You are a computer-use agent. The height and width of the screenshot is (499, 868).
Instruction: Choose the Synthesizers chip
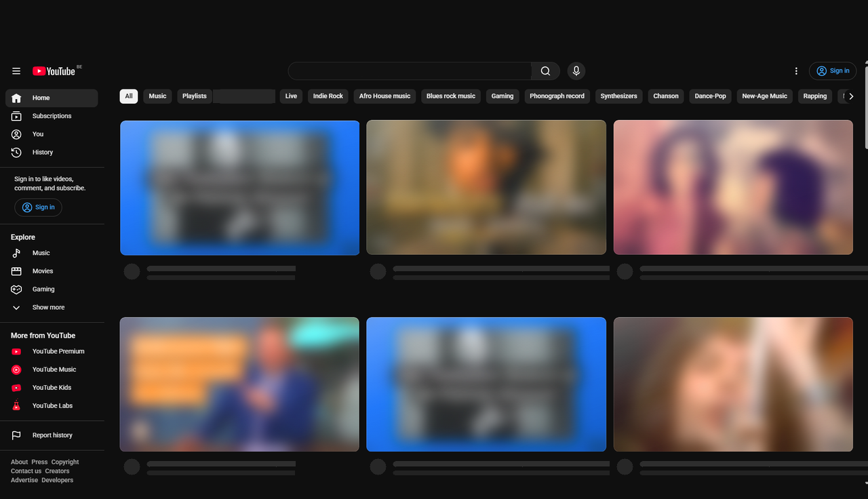point(619,96)
